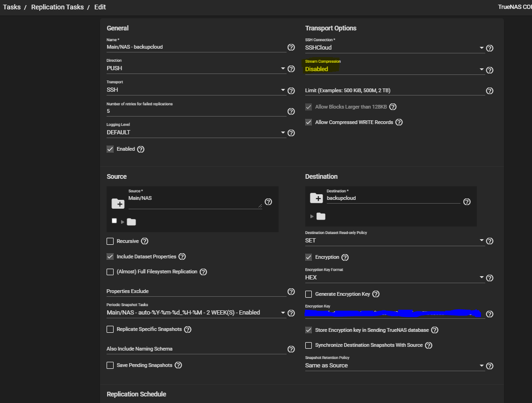Enable Synchronize Destination Snapshots With Source

coord(309,345)
